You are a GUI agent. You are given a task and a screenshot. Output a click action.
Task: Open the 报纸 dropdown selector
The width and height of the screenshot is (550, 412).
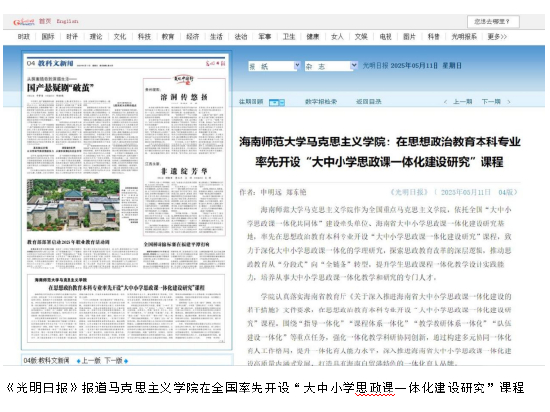click(x=274, y=66)
